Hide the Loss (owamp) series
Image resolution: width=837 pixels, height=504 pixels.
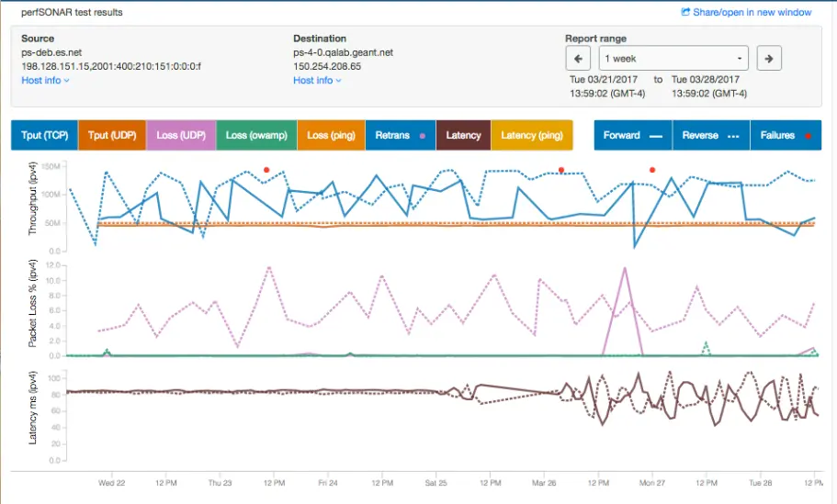coord(256,136)
